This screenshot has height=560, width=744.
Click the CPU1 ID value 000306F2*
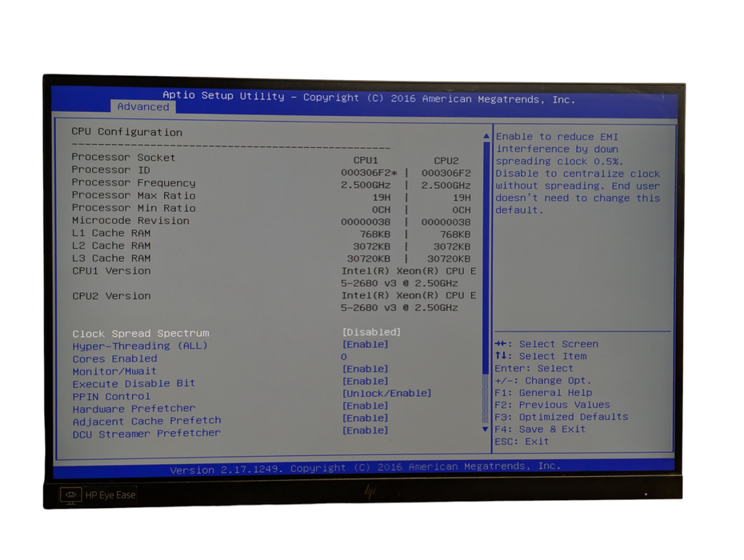click(x=369, y=173)
